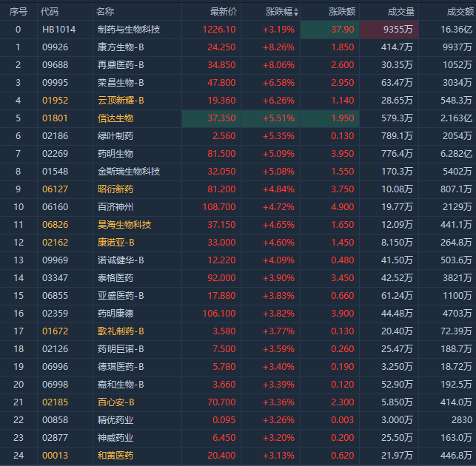Click stock code 06855

[56, 296]
